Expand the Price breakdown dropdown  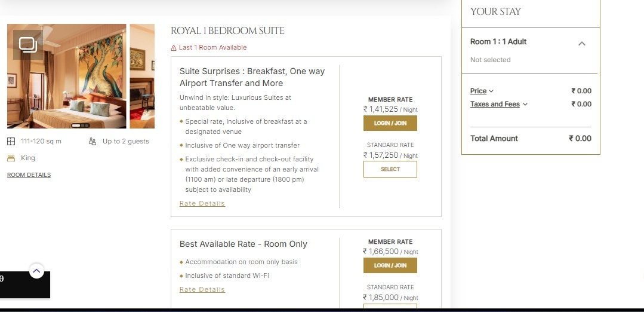pos(482,91)
